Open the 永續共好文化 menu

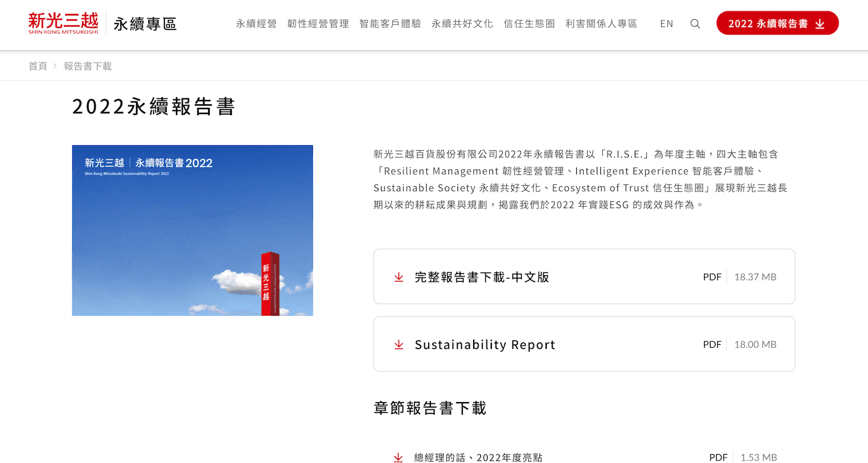462,24
